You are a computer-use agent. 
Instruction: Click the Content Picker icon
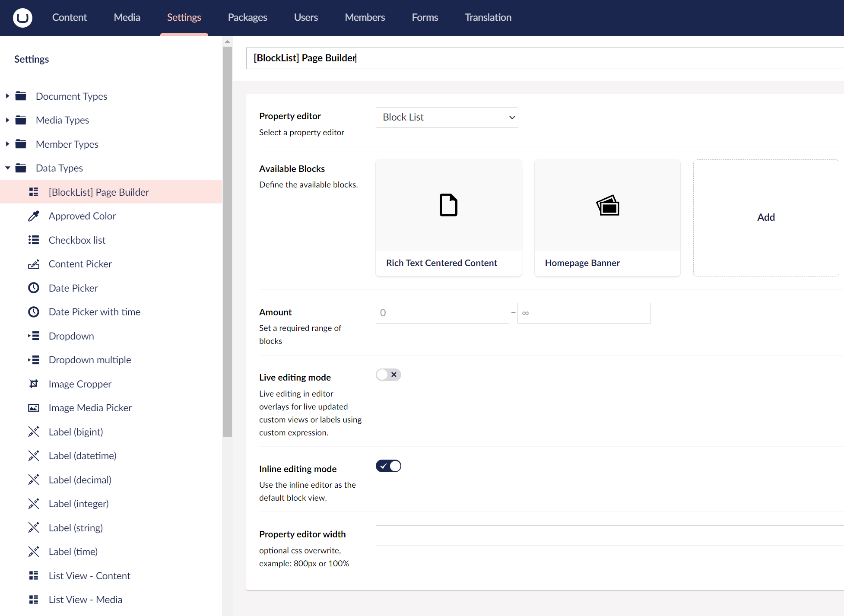(34, 264)
